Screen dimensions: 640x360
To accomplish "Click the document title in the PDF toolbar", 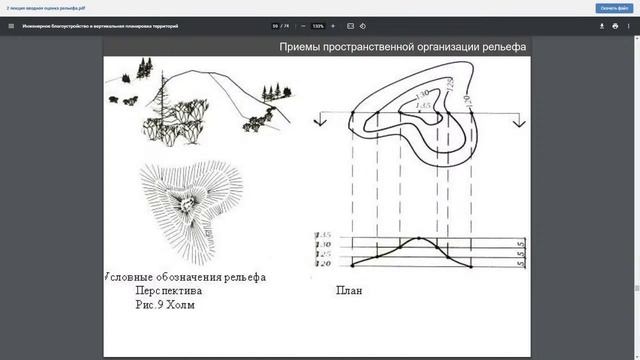I will (x=100, y=26).
